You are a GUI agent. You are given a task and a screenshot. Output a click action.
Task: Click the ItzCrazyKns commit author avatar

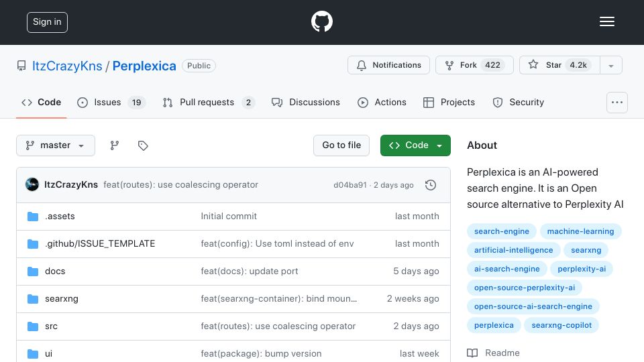tap(32, 185)
